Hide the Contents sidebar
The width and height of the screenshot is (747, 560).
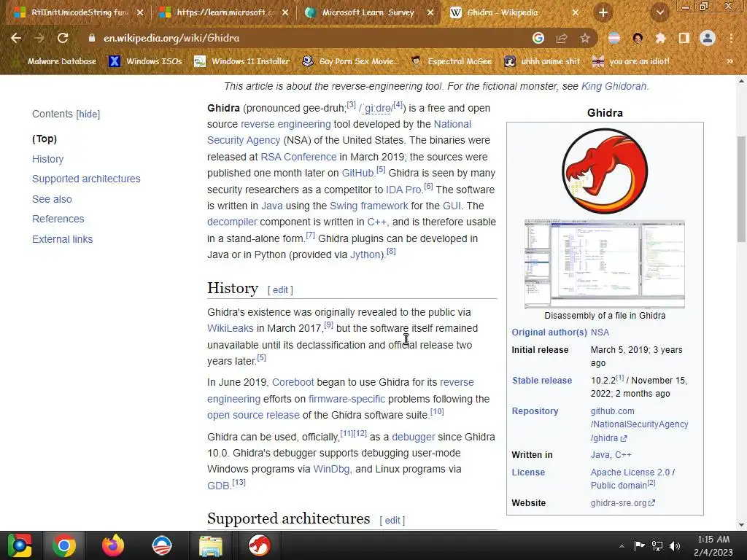[x=88, y=114]
